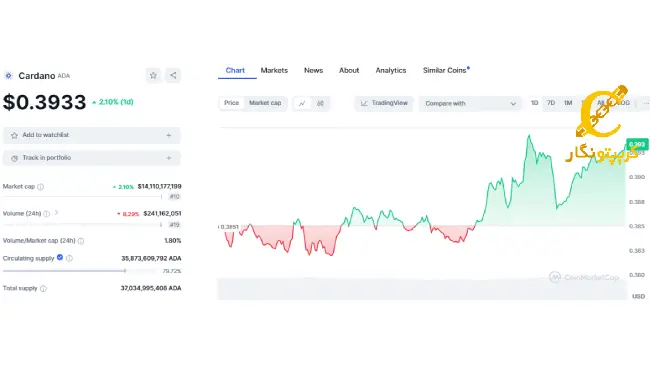This screenshot has height=365, width=650.
Task: Click the Total supply info icon
Action: (43, 288)
